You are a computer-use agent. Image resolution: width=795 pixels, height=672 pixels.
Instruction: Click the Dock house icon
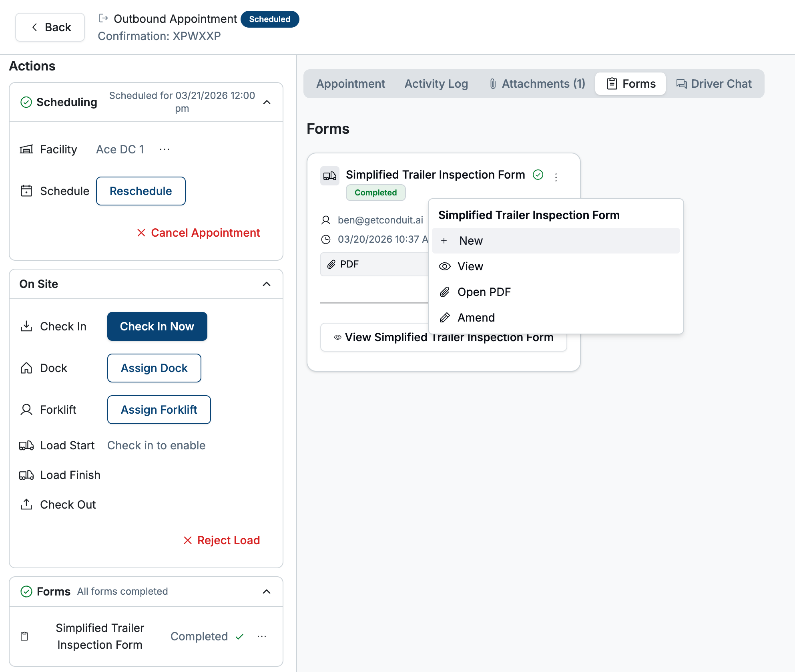coord(26,368)
